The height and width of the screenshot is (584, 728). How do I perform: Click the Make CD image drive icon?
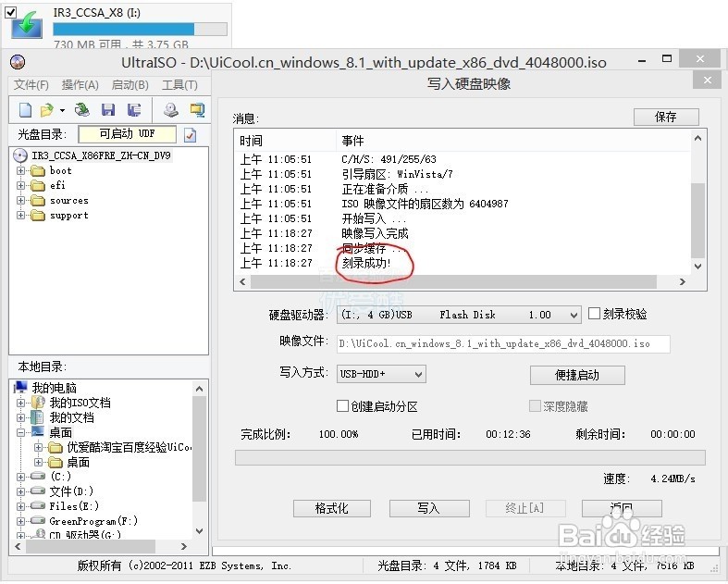point(171,109)
